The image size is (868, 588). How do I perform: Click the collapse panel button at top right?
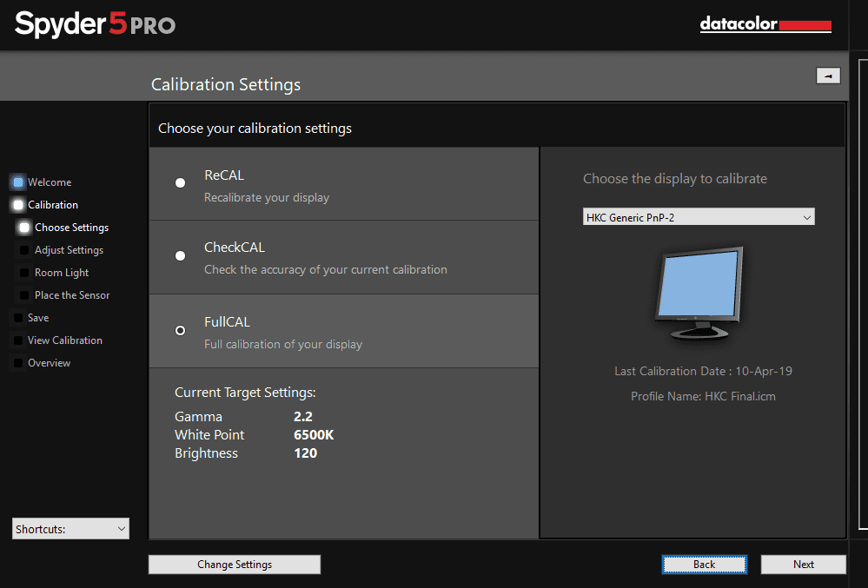pos(828,76)
